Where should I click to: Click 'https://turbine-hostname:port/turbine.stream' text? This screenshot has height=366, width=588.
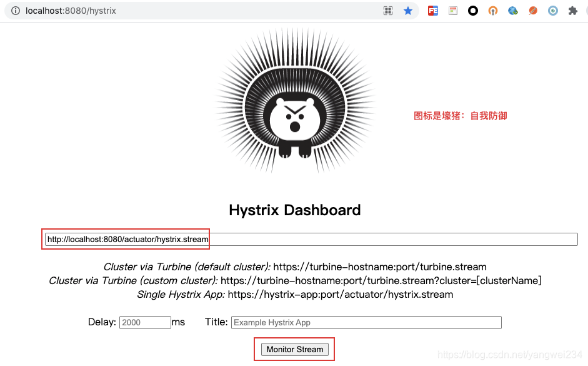coord(380,267)
